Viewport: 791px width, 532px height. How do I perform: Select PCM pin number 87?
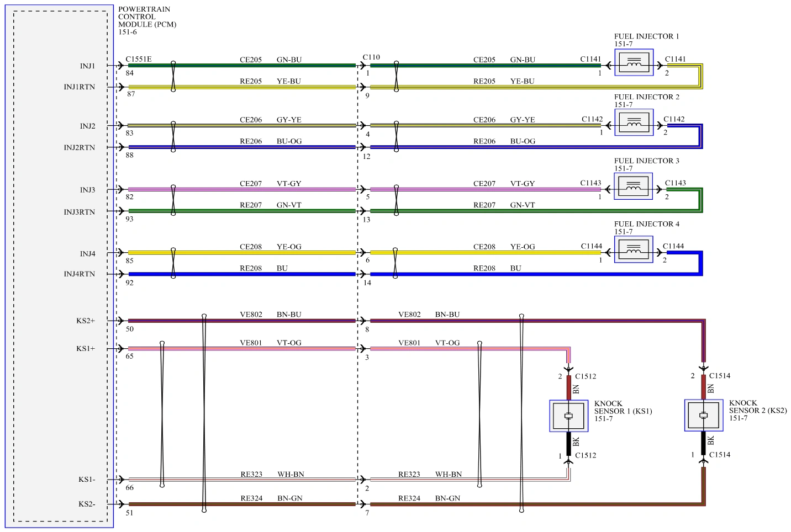pos(131,94)
